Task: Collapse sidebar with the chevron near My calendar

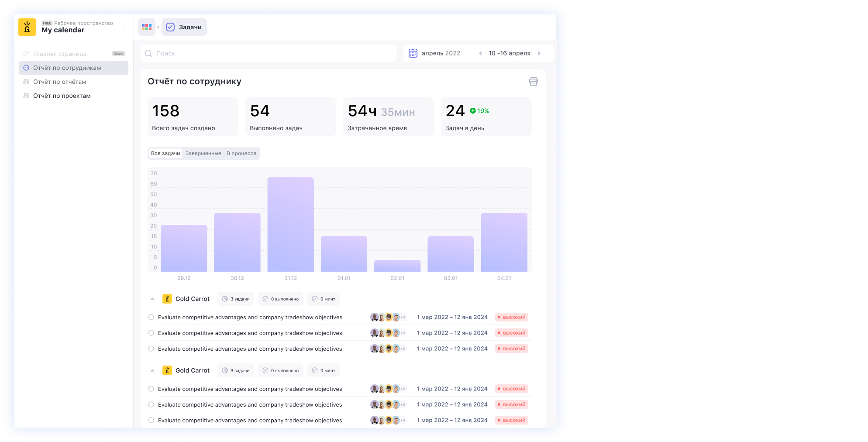Action: click(x=124, y=27)
